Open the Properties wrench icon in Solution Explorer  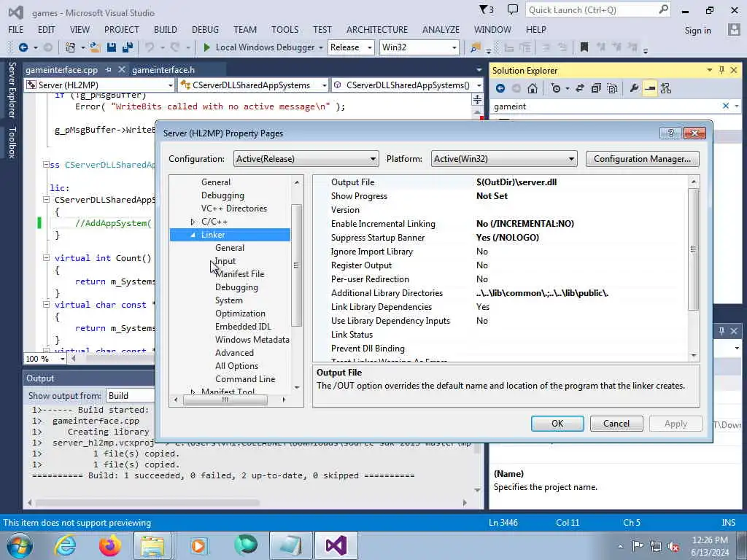(634, 88)
